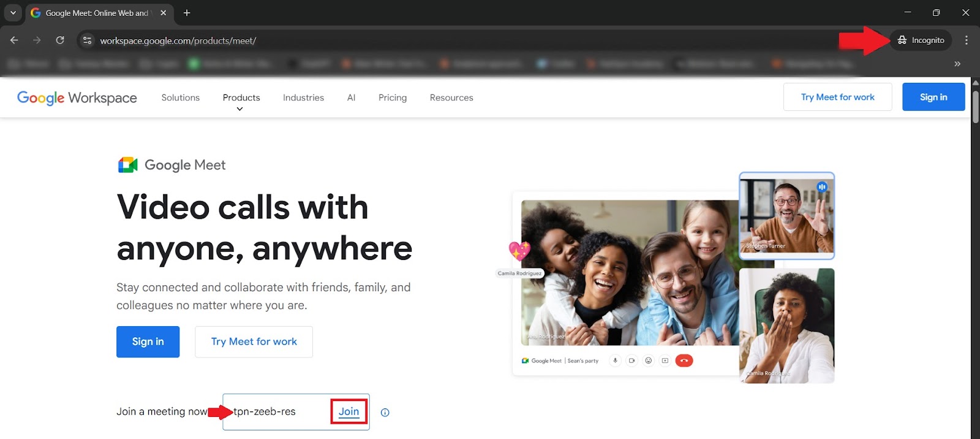Click the browser back arrow

click(x=14, y=40)
